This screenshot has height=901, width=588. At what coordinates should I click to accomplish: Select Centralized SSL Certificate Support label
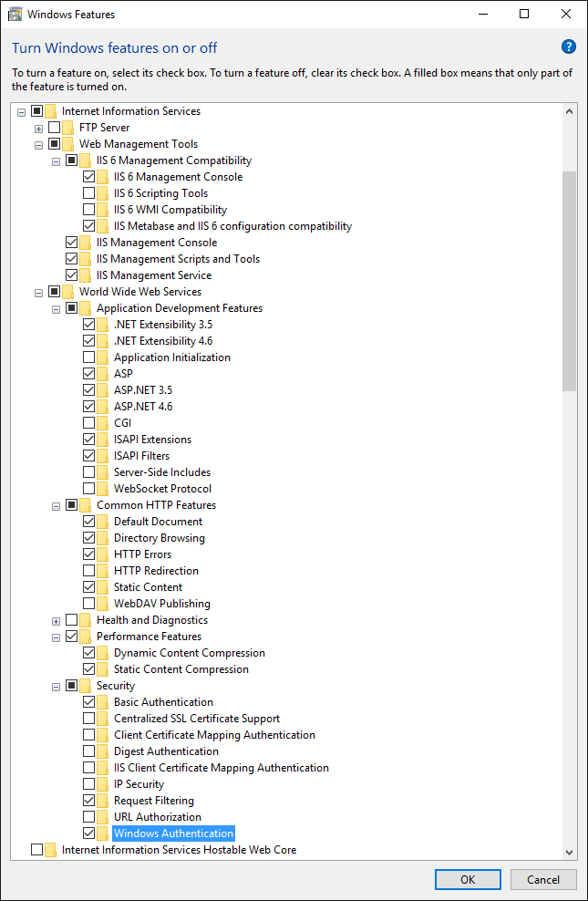(197, 719)
